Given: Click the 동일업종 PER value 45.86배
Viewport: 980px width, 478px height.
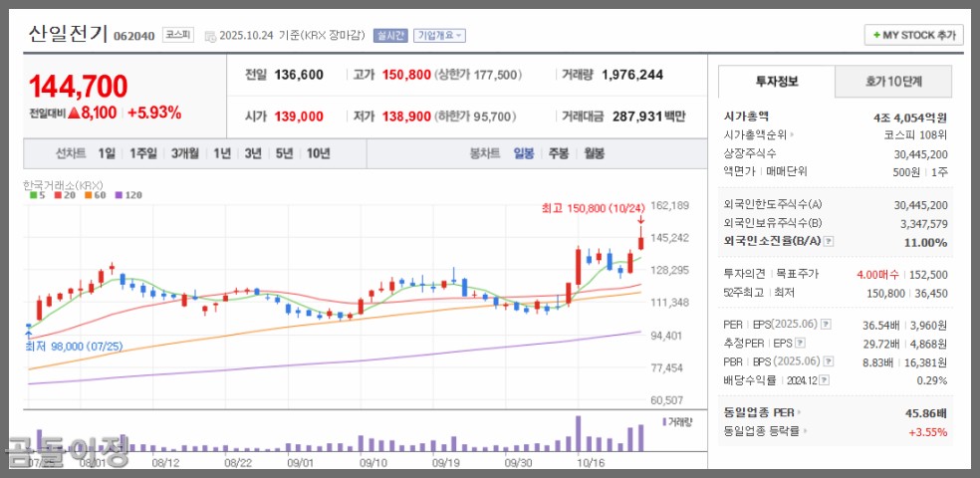Looking at the screenshot, I should point(926,413).
